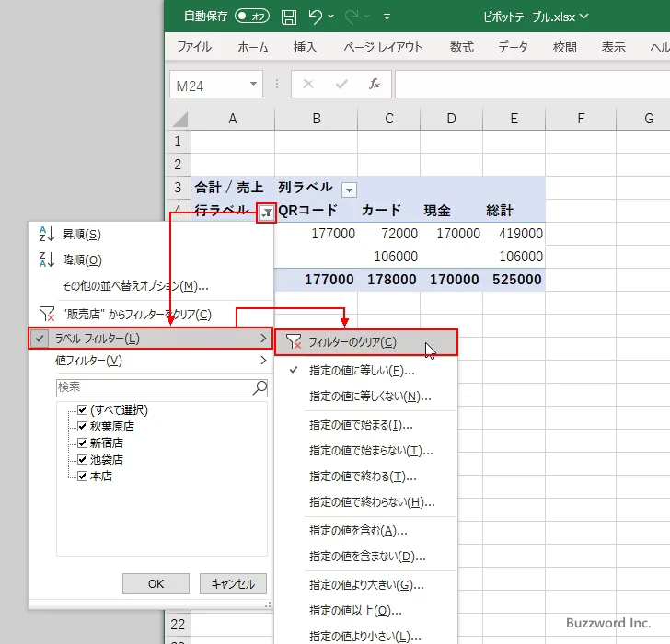Open the データ ribbon tab
Screen dimensions: 670x644
(513, 47)
